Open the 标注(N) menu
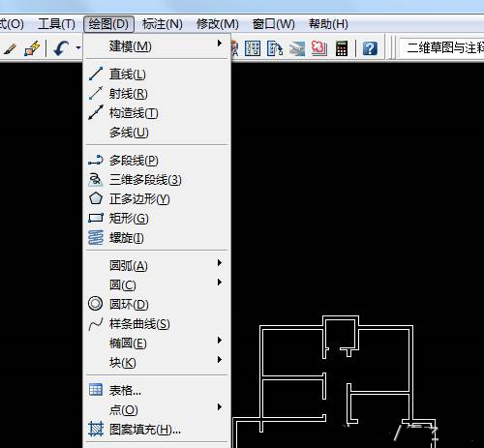This screenshot has height=448, width=484. click(x=163, y=24)
